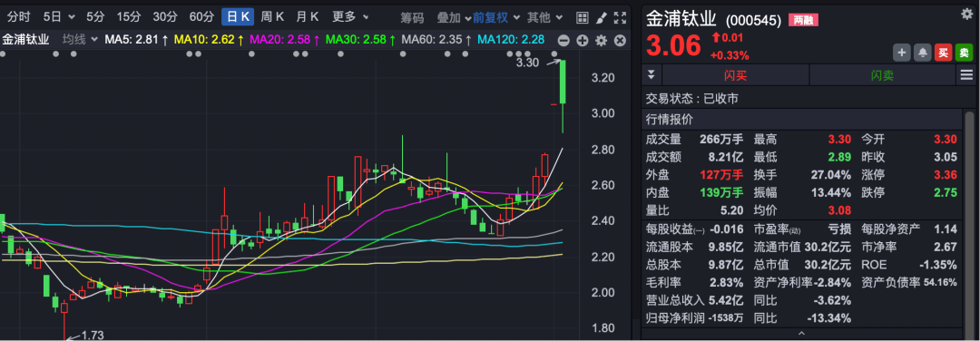Click the 1.73 low price marker
This screenshot has width=980, height=341.
(x=92, y=336)
